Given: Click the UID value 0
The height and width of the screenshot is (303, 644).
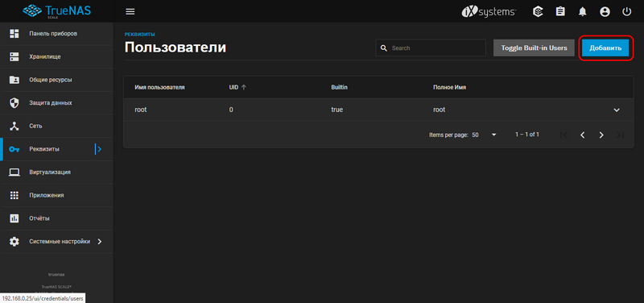Looking at the screenshot, I should pos(231,110).
